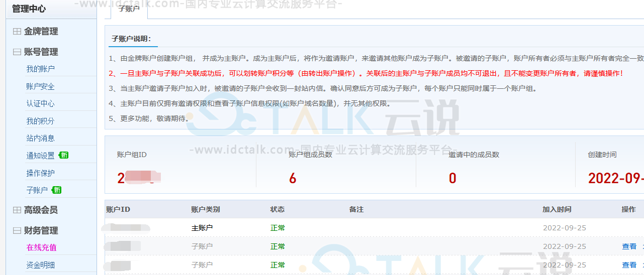
Task: Click the blurred 账户组ID value
Action: tap(139, 178)
